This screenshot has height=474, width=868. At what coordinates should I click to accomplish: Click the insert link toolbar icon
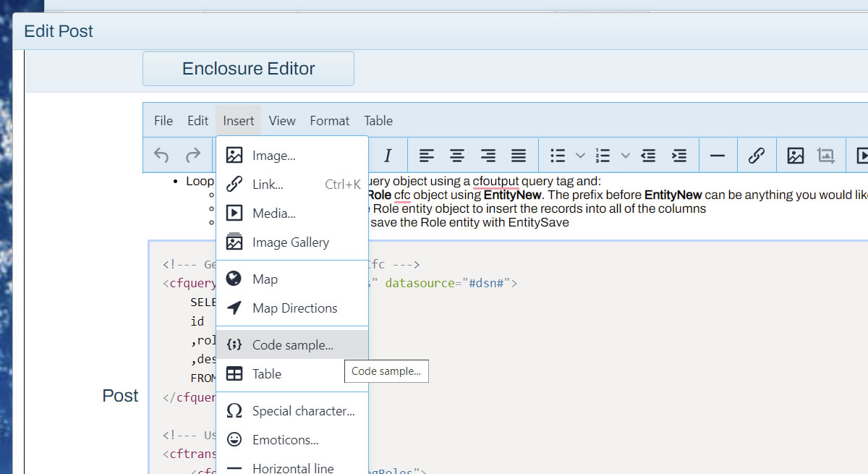click(756, 155)
